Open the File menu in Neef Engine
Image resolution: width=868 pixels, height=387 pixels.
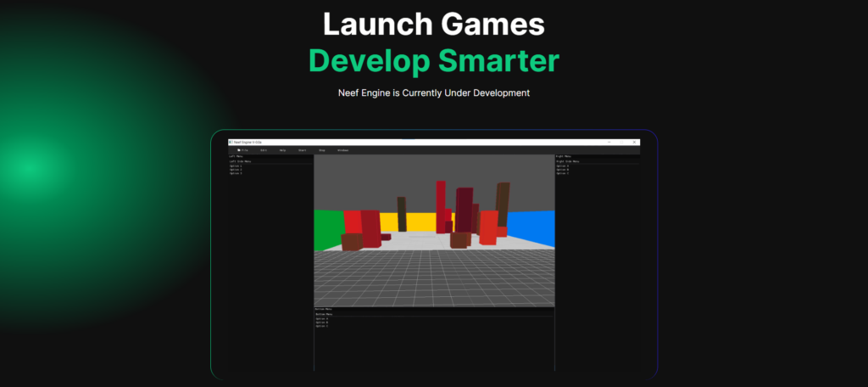244,150
